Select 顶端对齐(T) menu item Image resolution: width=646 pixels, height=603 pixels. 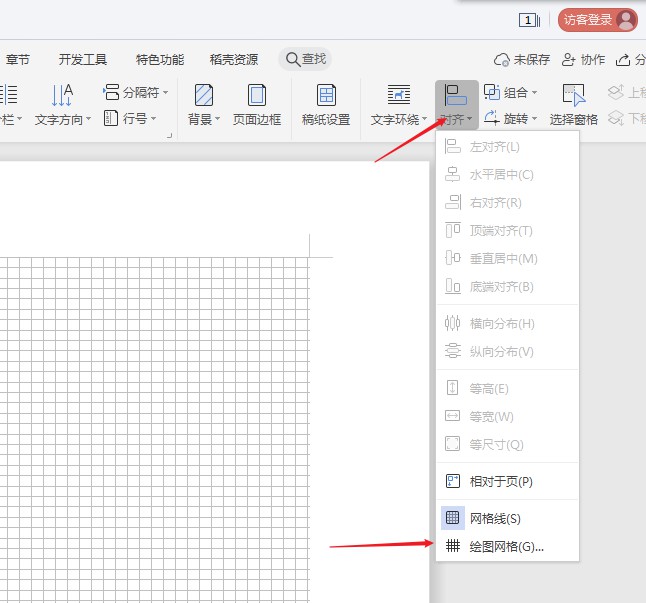[508, 231]
